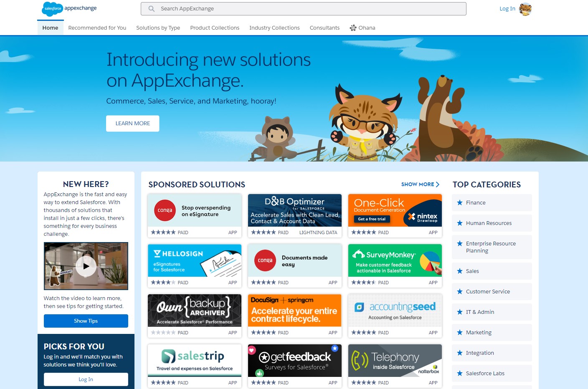
Task: Click the star rating on the Own backup Archiver card
Action: (x=163, y=333)
